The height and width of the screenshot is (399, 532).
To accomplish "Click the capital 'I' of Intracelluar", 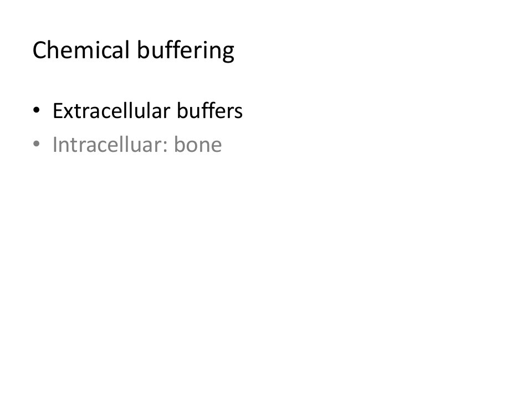I will pos(55,145).
